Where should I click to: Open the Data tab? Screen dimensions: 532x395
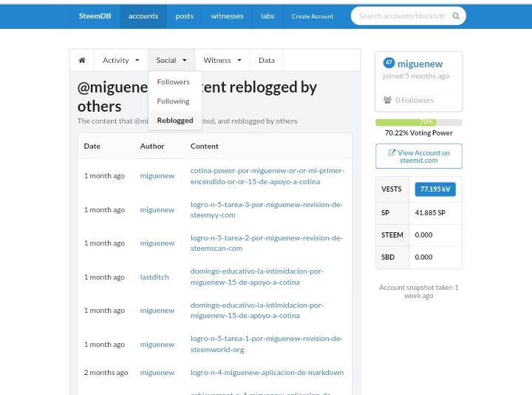267,60
